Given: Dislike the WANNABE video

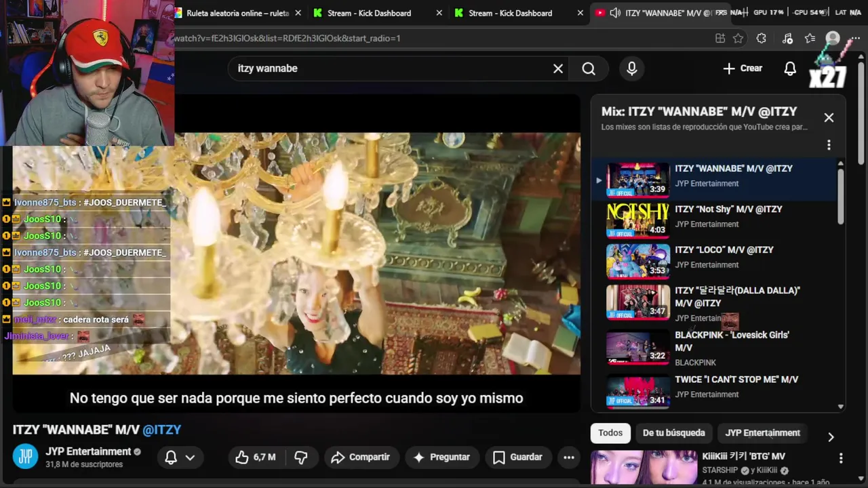Looking at the screenshot, I should (301, 457).
